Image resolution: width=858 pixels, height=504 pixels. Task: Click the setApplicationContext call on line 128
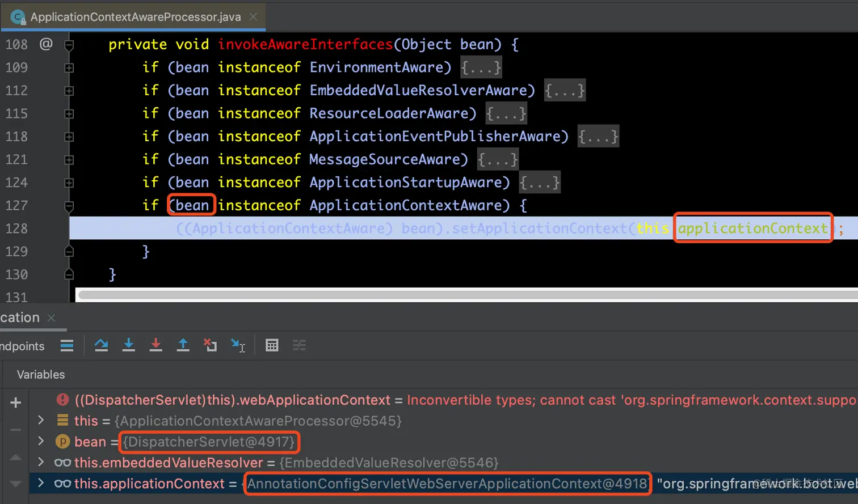click(539, 228)
